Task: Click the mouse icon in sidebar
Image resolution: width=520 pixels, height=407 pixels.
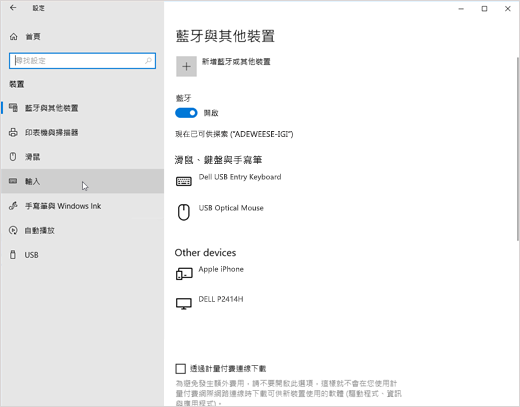Action: [13, 157]
